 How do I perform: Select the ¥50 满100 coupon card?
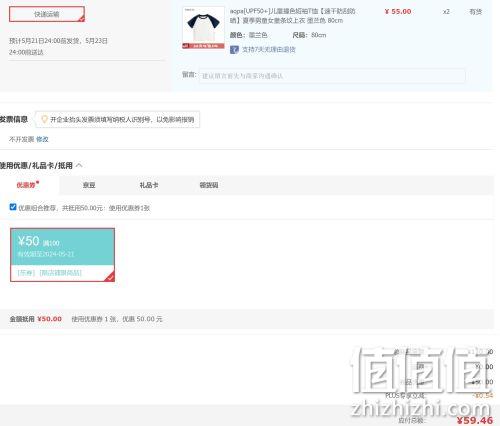(62, 255)
